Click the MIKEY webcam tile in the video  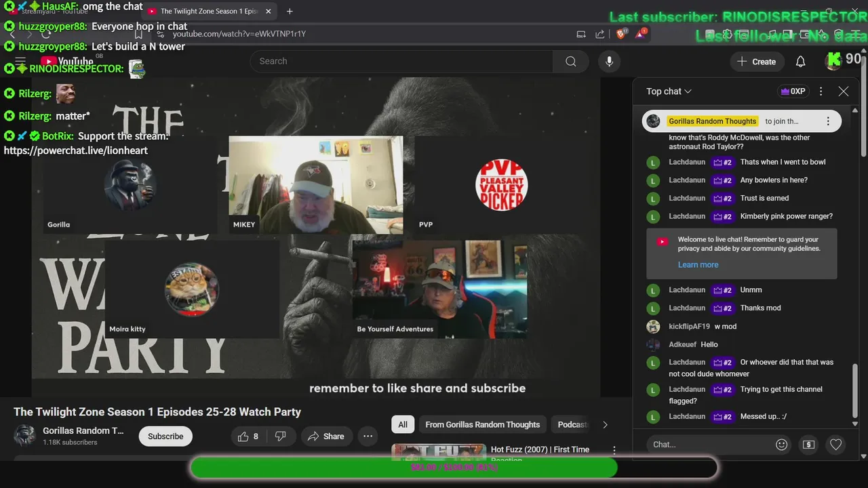coord(316,185)
